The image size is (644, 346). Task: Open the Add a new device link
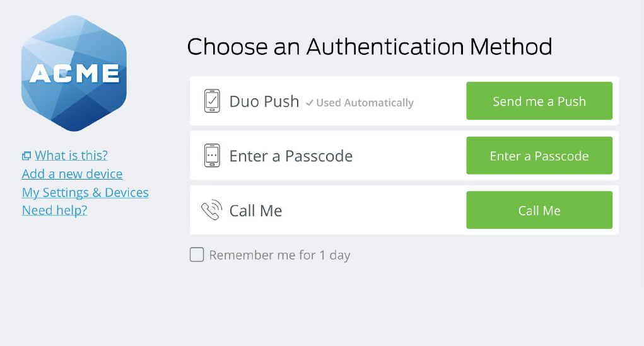[72, 174]
